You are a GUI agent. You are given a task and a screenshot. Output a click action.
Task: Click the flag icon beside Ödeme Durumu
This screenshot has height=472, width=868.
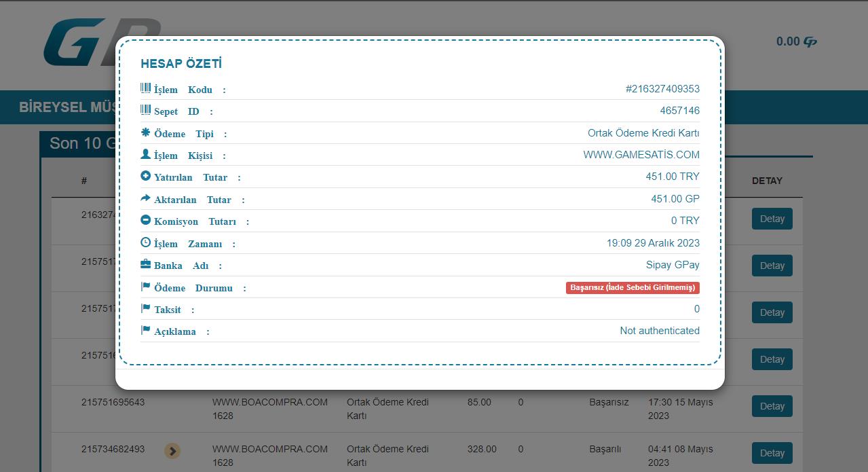click(145, 287)
